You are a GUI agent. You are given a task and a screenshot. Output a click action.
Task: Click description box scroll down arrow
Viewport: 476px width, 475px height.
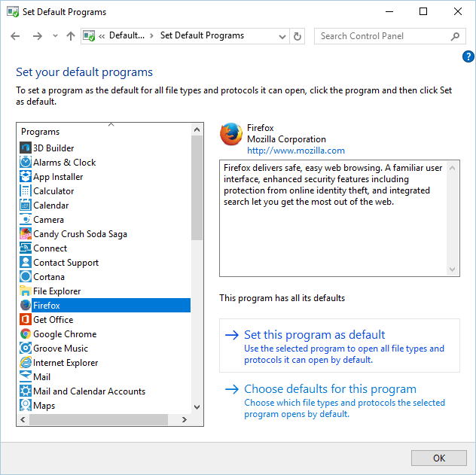click(452, 269)
